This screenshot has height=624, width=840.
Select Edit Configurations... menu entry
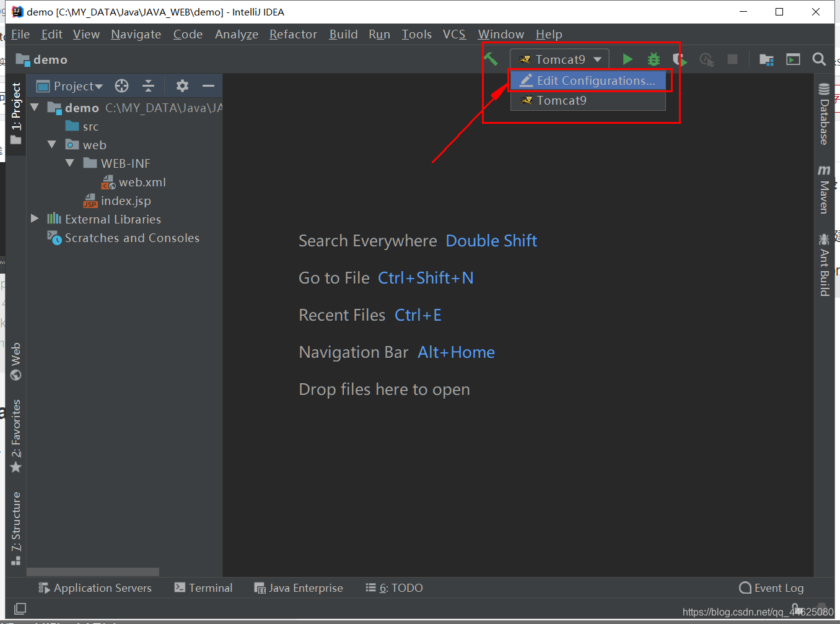coord(587,80)
